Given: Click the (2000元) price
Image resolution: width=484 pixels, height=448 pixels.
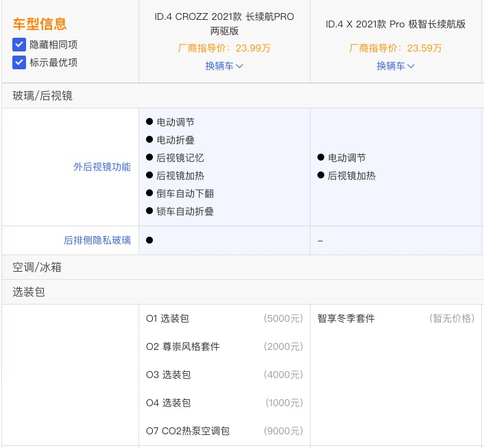Looking at the screenshot, I should pyautogui.click(x=283, y=346).
